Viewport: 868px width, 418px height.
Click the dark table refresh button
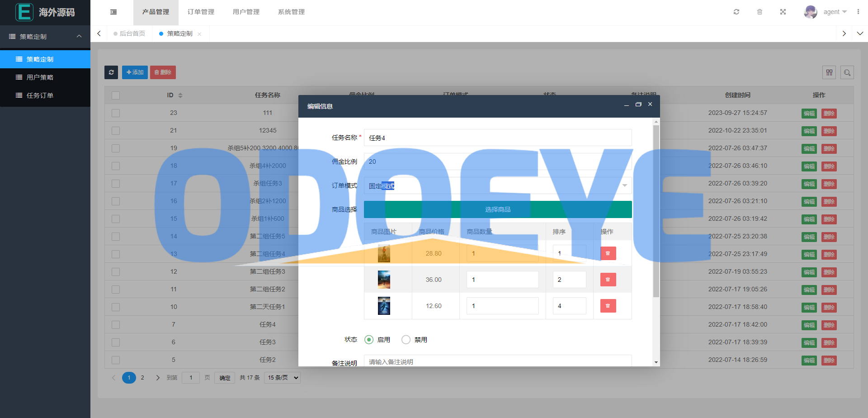click(111, 72)
